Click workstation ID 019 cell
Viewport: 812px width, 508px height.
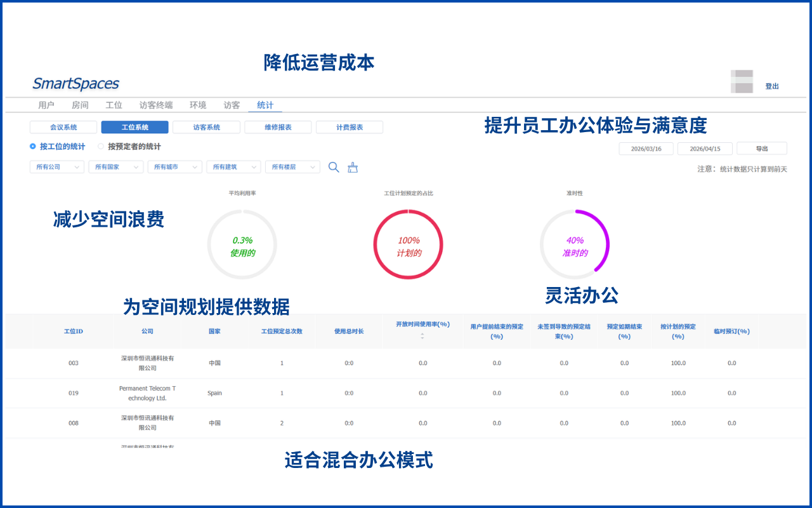(74, 393)
